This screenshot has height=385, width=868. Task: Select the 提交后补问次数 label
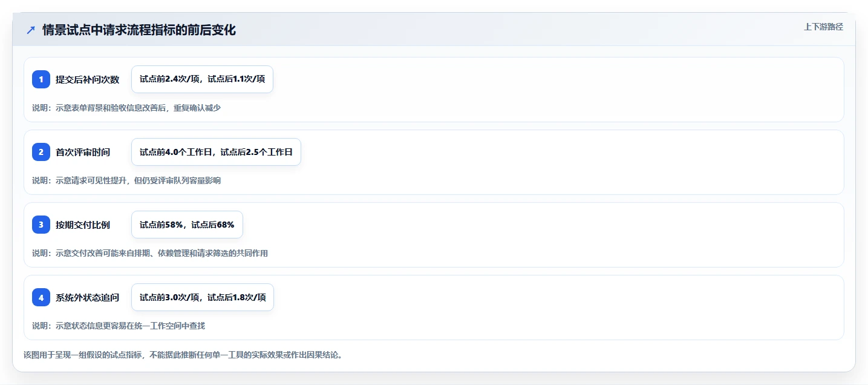click(x=88, y=79)
